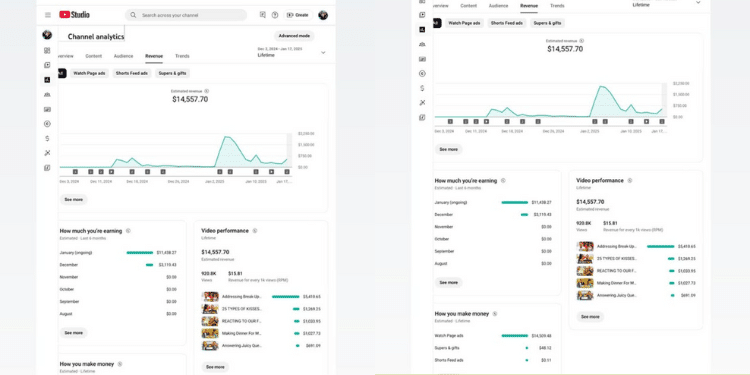Viewport: 750px width, 375px height.
Task: Click the December row value $3,119.43 in the right window
Action: 542,215
